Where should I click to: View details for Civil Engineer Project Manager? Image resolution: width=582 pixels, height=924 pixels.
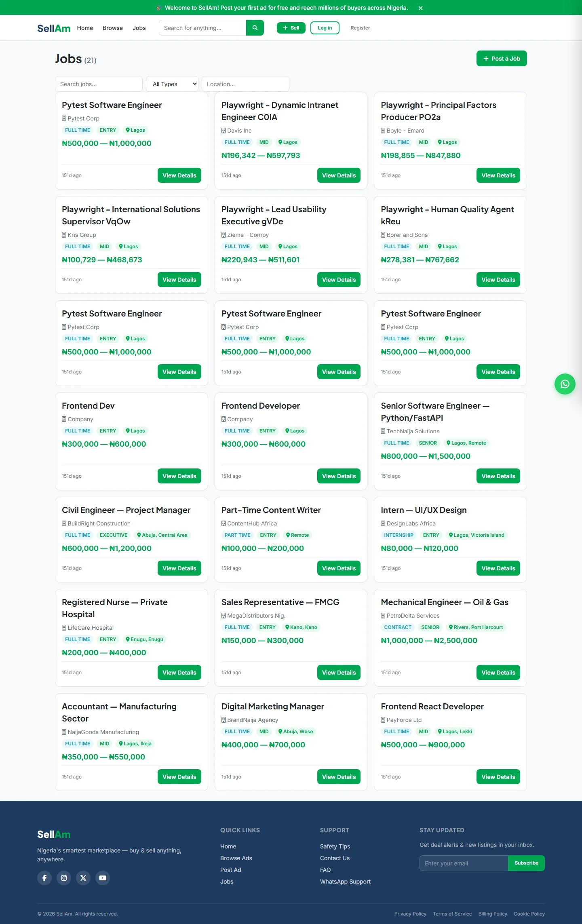click(179, 568)
